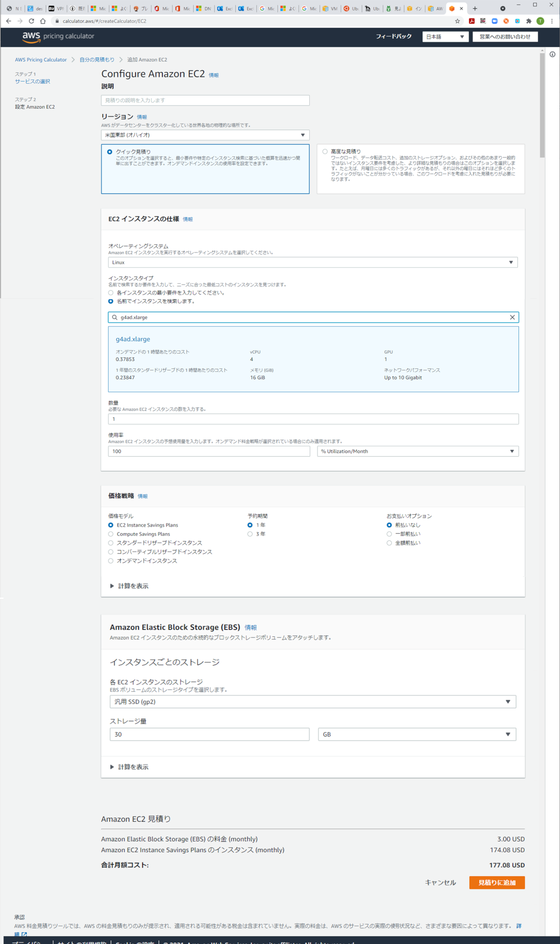Clear the g4ad.xlarge instance search field
The width and height of the screenshot is (560, 944).
(512, 317)
